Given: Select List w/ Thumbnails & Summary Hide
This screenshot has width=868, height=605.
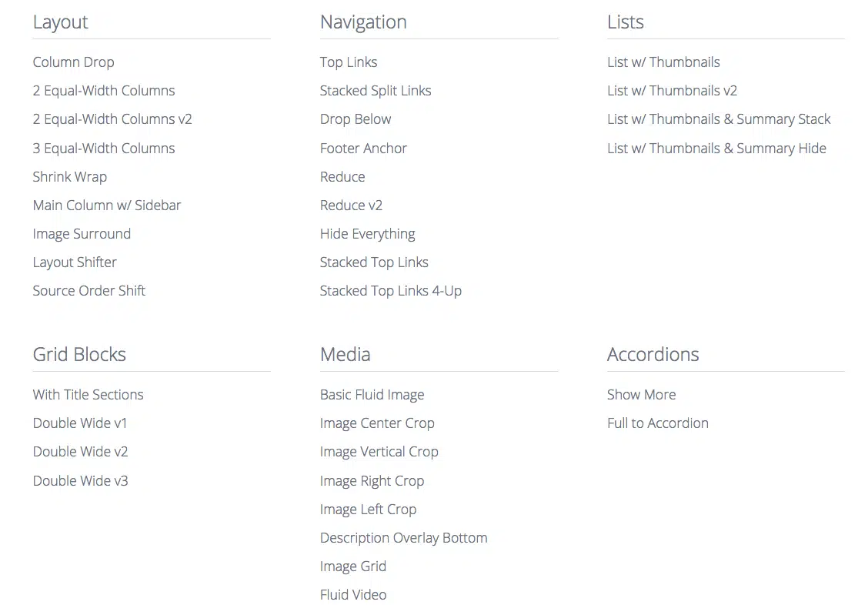Looking at the screenshot, I should (x=716, y=149).
